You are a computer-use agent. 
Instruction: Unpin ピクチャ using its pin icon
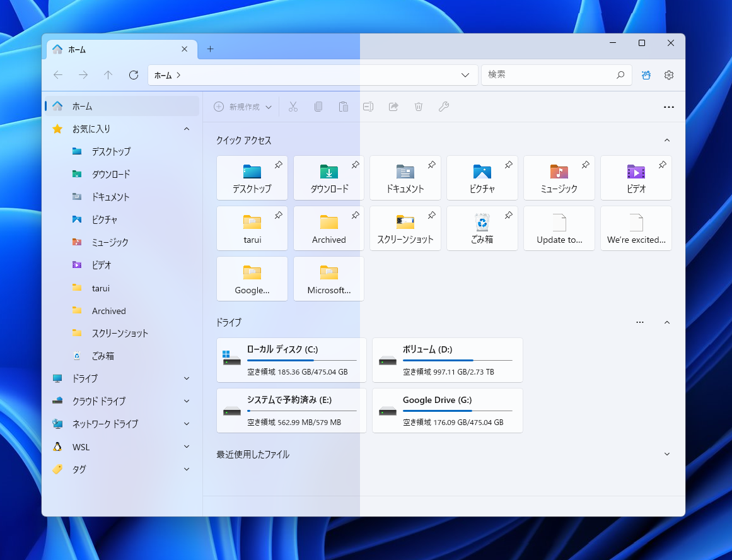509,165
